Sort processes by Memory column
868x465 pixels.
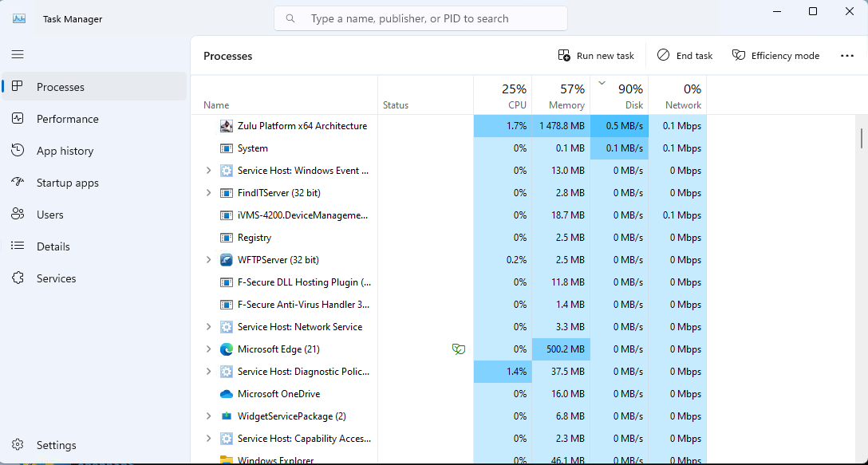tap(561, 95)
